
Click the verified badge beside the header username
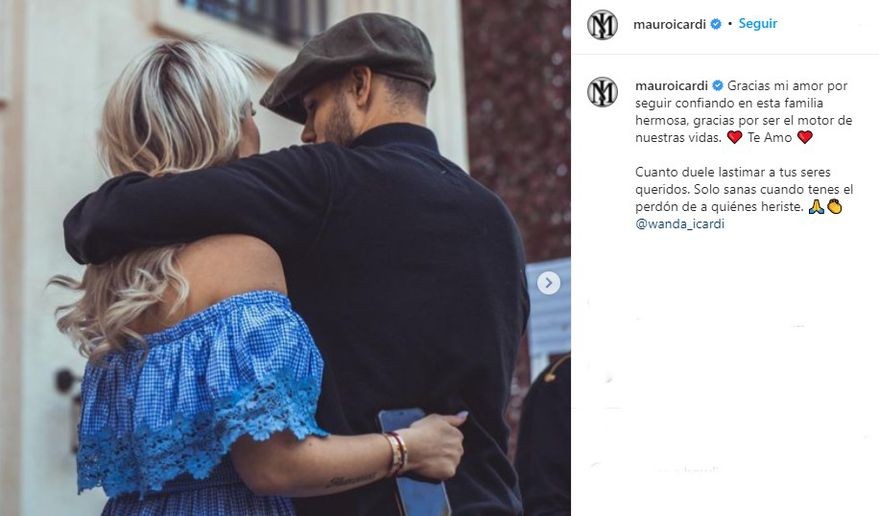click(716, 24)
